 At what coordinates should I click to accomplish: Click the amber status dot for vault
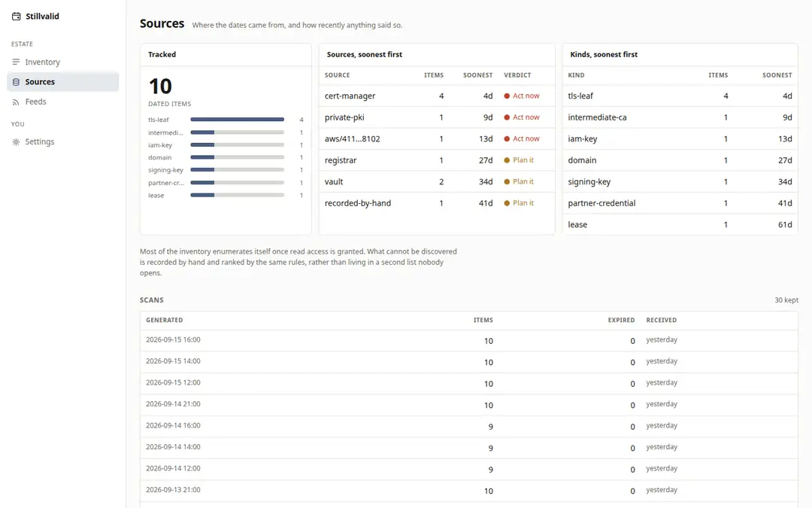pos(507,182)
